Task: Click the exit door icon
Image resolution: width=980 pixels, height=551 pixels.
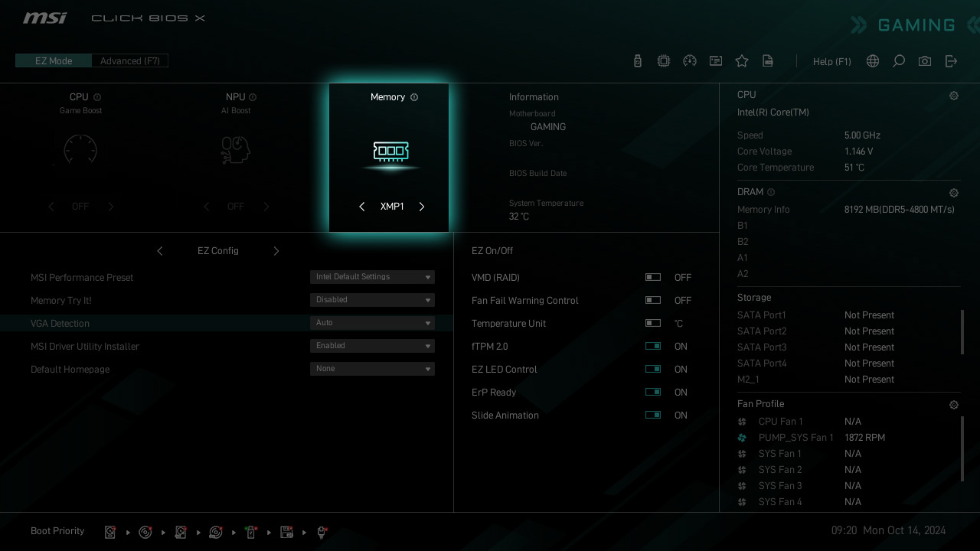Action: 951,61
